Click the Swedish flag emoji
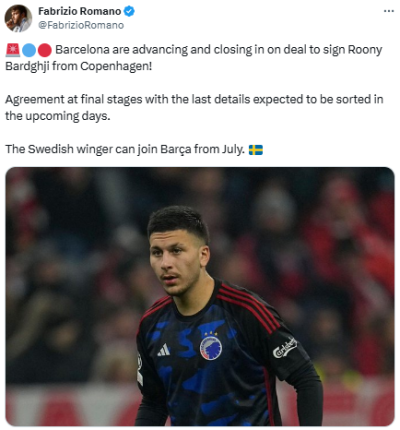Viewport: 400px width, 430px height. tap(256, 150)
